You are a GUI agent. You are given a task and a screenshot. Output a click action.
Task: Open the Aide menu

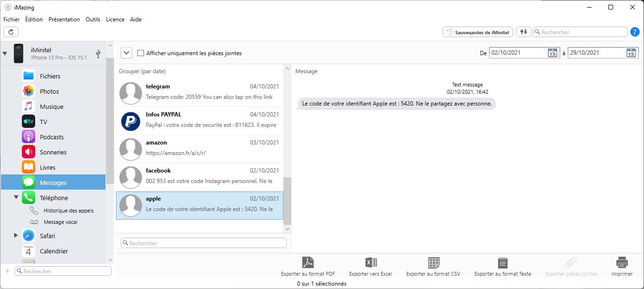coord(136,19)
